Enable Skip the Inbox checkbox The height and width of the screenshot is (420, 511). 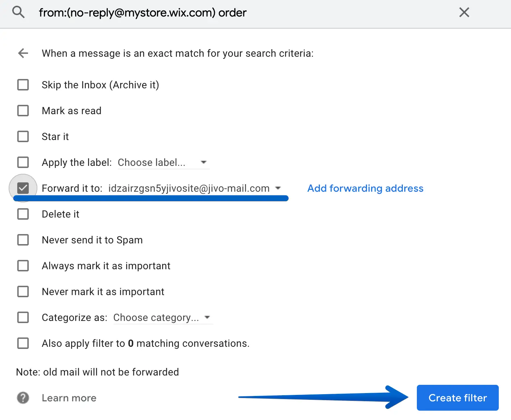(23, 85)
